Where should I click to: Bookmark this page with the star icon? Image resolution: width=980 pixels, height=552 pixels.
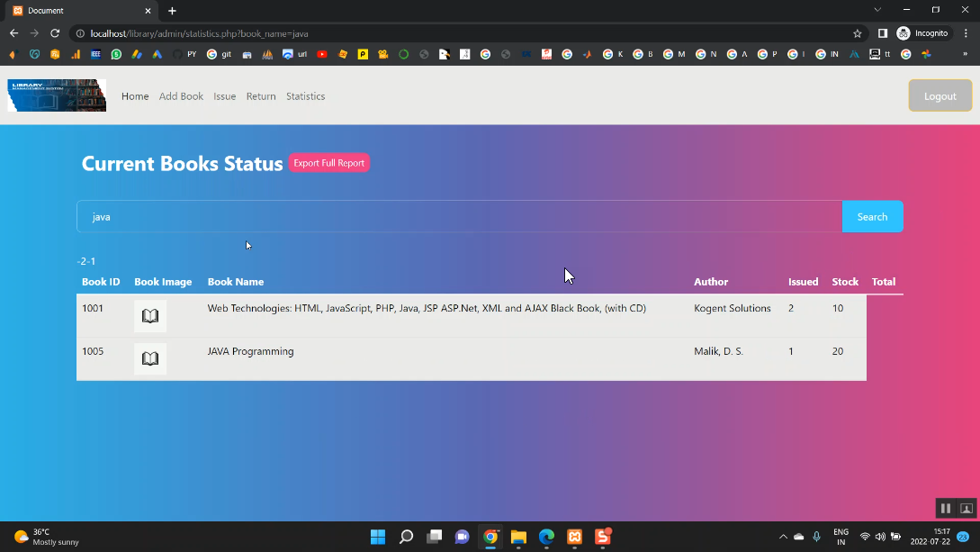coord(858,33)
